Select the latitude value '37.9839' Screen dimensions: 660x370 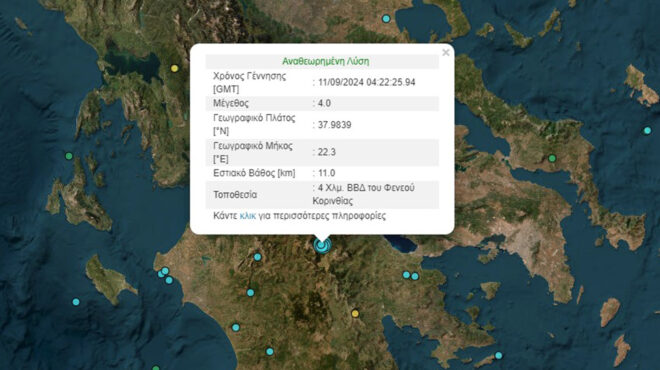coord(335,125)
